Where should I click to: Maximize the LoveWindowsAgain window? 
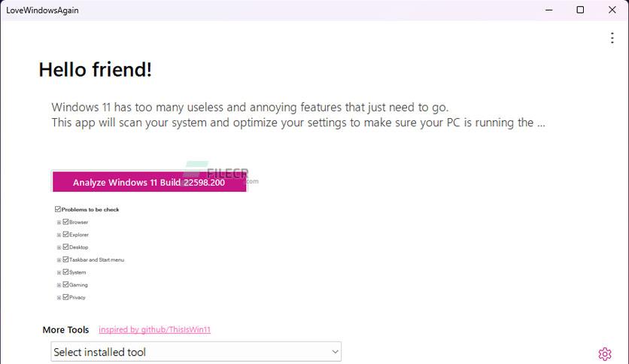[x=580, y=10]
